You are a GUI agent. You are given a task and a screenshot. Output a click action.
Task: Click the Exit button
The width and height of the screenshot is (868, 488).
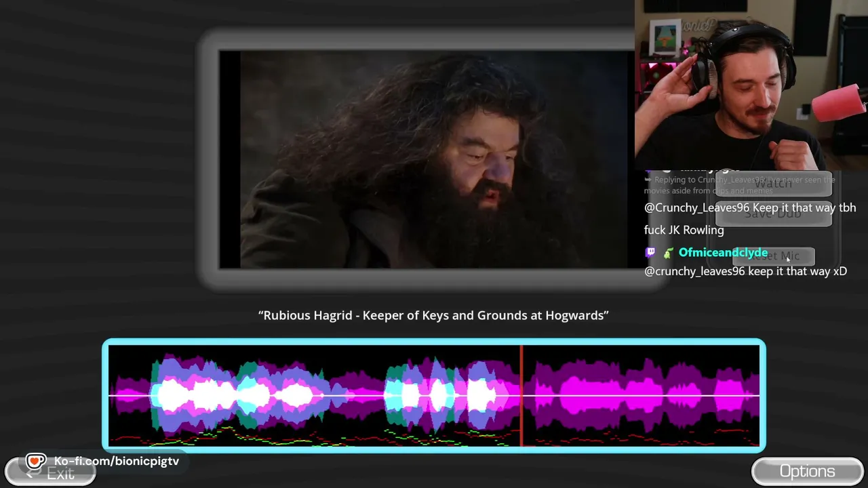pyautogui.click(x=51, y=473)
